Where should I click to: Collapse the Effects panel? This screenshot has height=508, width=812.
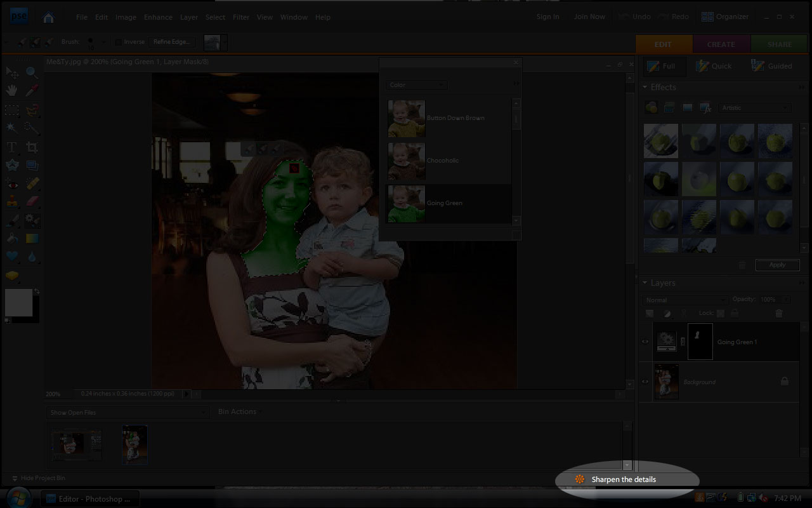645,88
